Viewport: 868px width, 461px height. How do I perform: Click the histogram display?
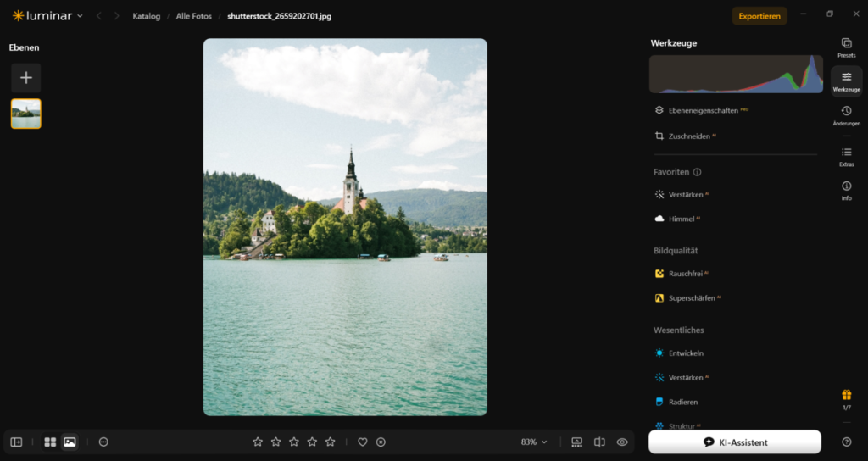[x=736, y=74]
